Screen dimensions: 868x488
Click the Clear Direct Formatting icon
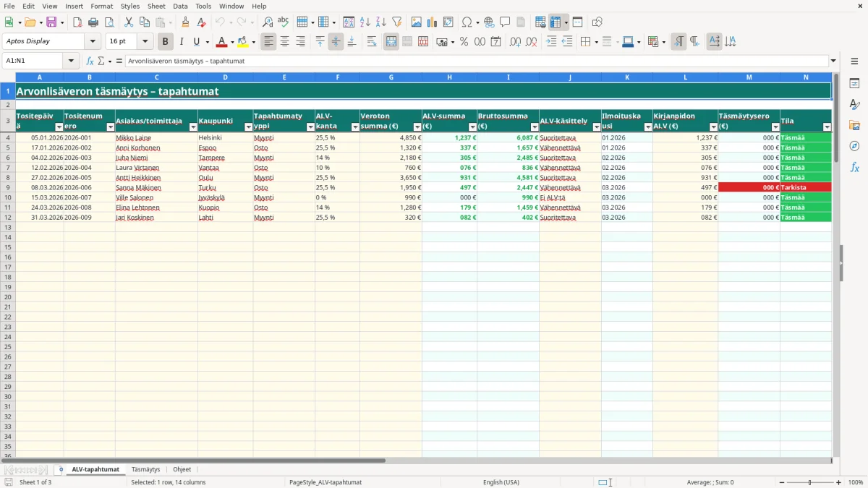pyautogui.click(x=201, y=22)
